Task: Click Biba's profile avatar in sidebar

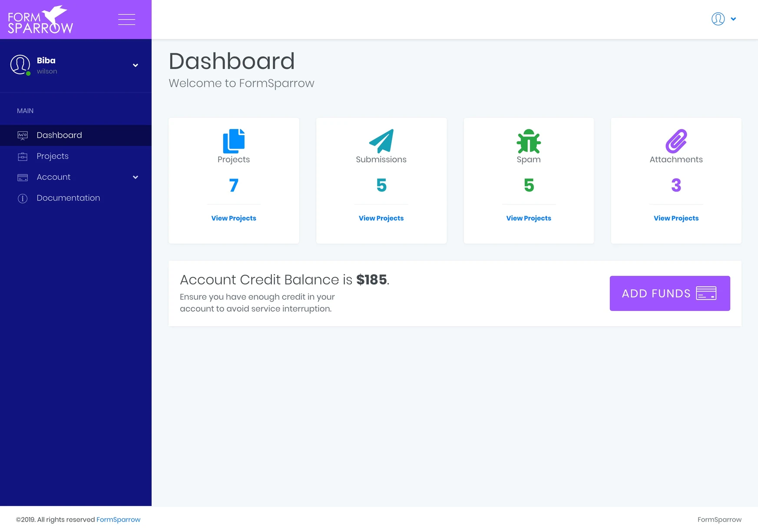Action: pos(20,65)
